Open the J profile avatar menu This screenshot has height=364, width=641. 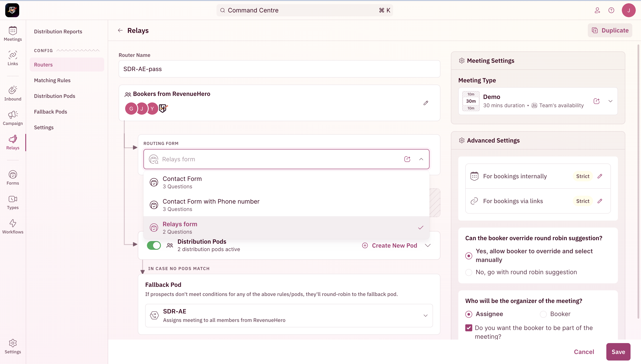click(629, 10)
